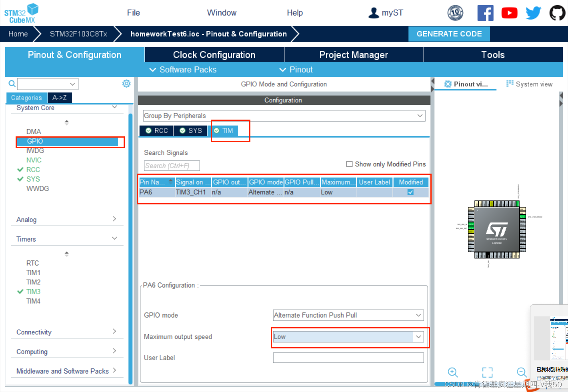Toggle the Modified checkbox in PA6 row

click(x=410, y=192)
